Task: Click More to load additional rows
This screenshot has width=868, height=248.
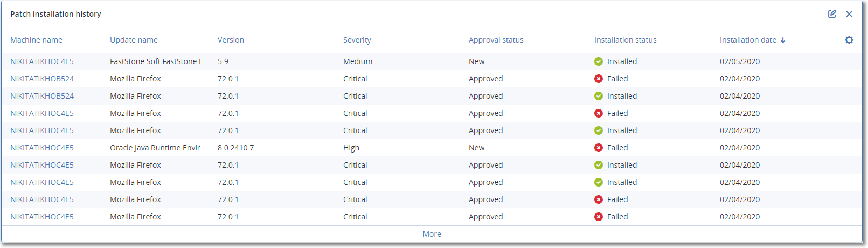Action: coord(432,234)
